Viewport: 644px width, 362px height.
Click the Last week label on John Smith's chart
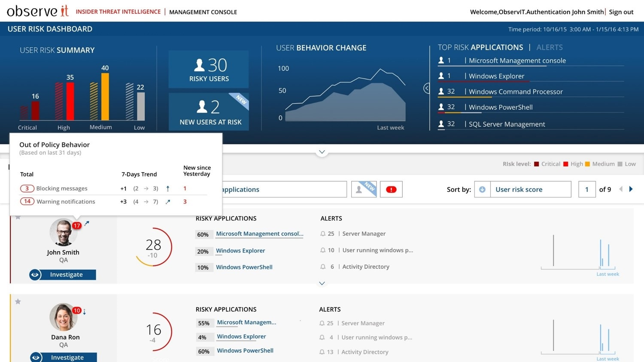[608, 274]
